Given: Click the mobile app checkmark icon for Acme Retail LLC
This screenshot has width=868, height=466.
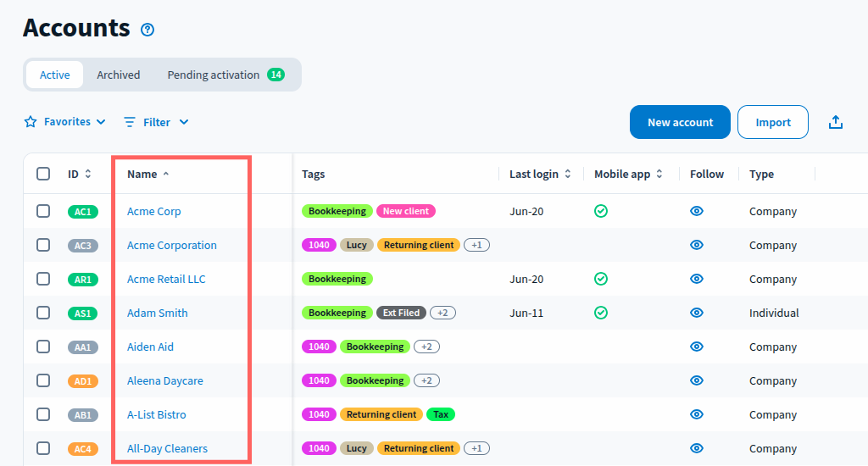Looking at the screenshot, I should click(601, 279).
